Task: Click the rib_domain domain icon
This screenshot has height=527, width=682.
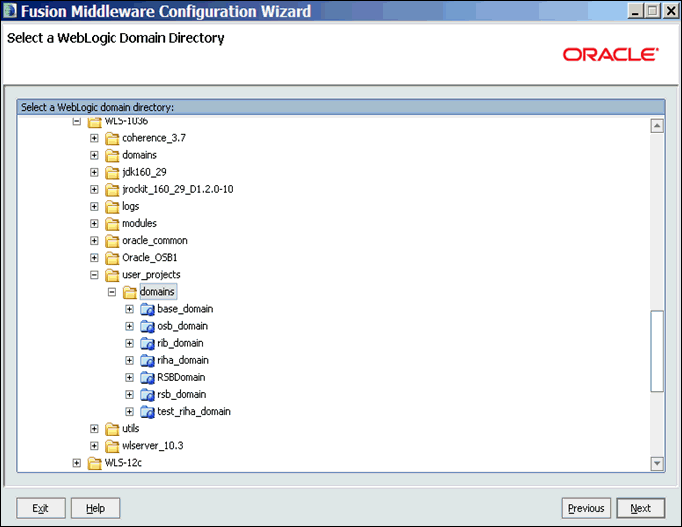Action: click(x=147, y=344)
